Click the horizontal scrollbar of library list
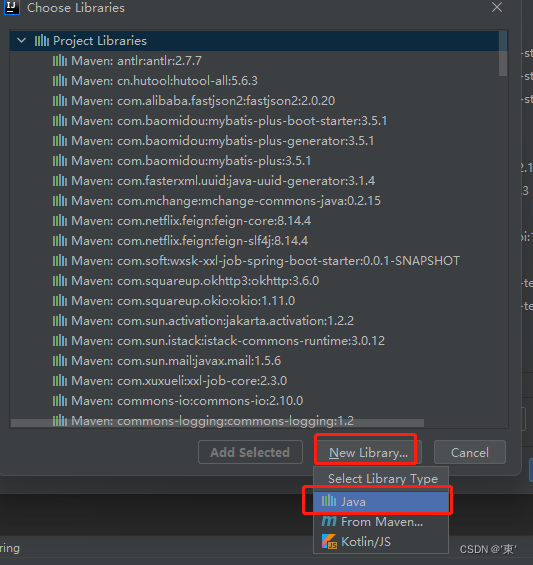 217,423
